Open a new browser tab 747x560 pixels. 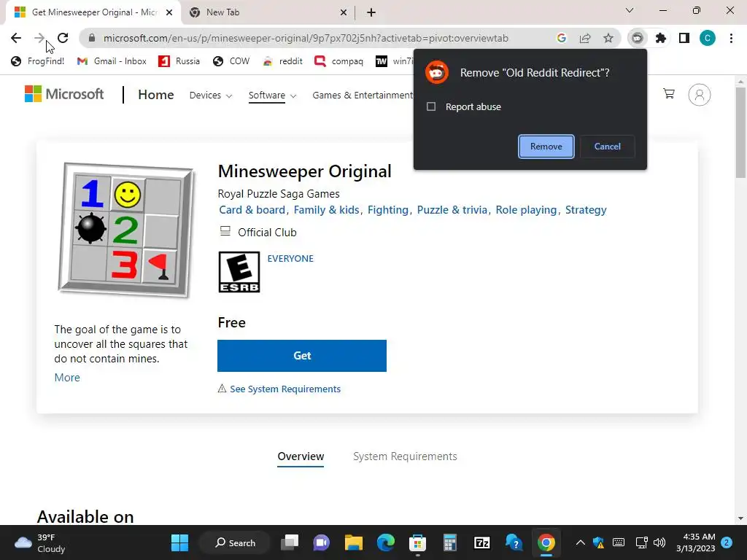click(x=371, y=12)
